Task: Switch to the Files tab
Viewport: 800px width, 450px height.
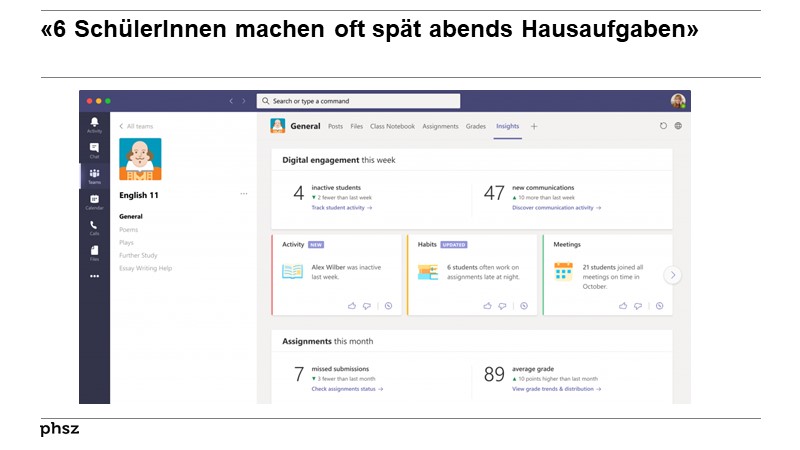Action: pyautogui.click(x=357, y=127)
